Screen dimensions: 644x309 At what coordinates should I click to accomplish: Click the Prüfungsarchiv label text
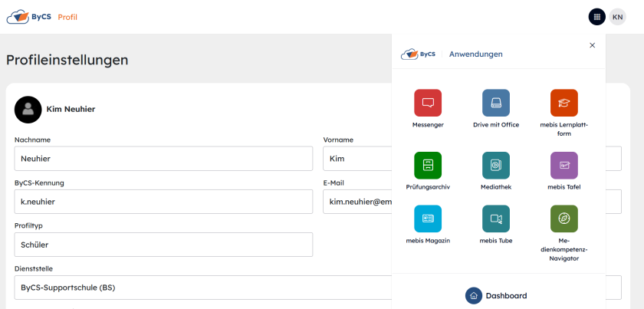tap(428, 187)
